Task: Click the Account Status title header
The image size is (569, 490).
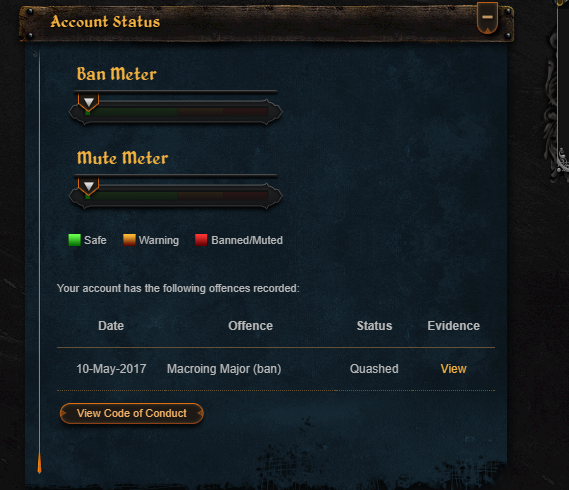Action: coord(105,22)
